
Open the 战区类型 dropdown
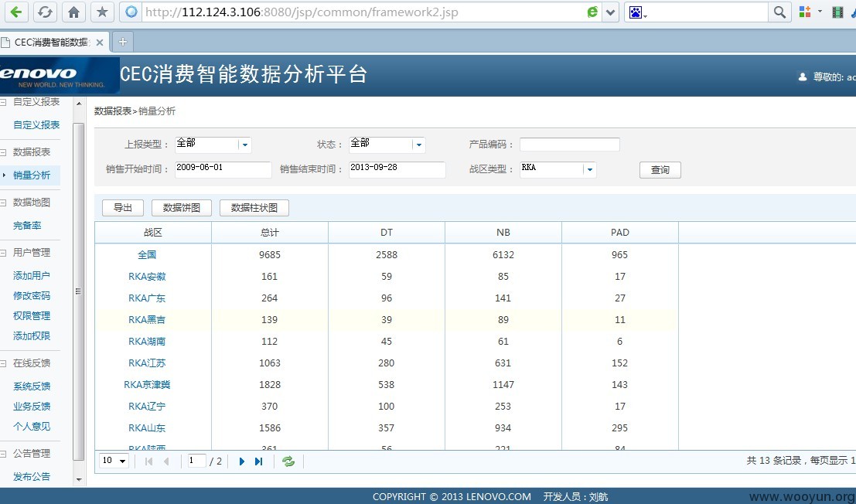(589, 169)
